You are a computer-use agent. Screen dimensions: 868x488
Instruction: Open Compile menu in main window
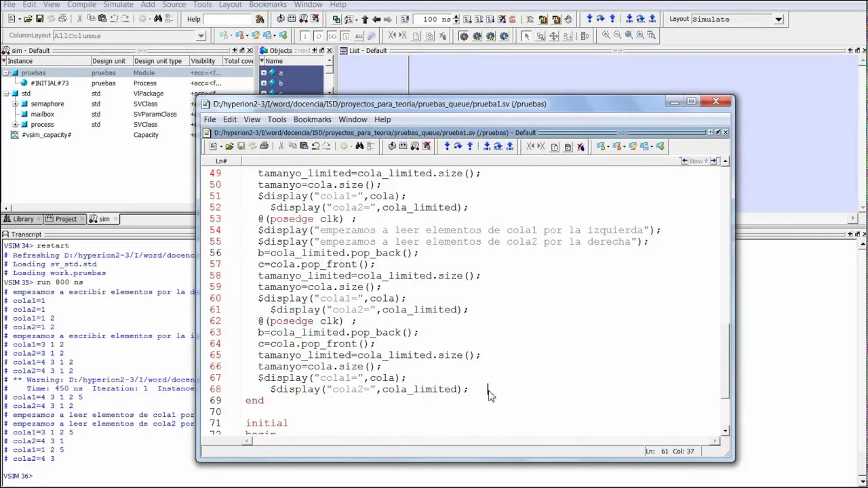81,5
